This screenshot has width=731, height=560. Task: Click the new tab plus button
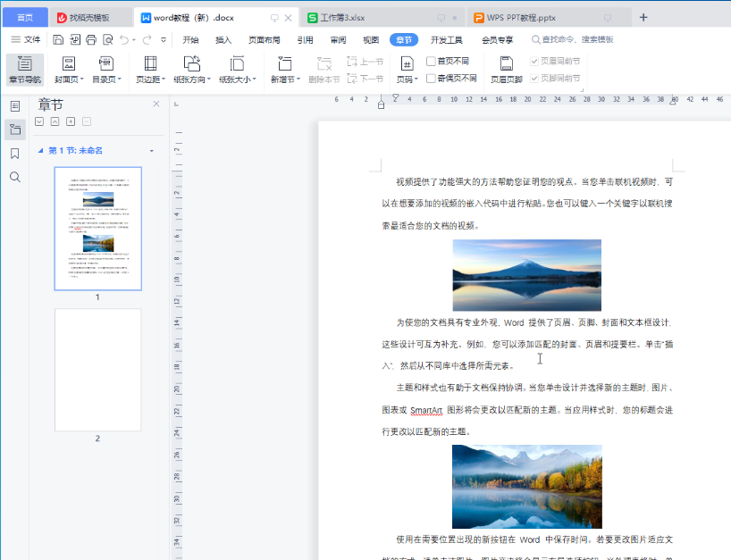(x=643, y=17)
